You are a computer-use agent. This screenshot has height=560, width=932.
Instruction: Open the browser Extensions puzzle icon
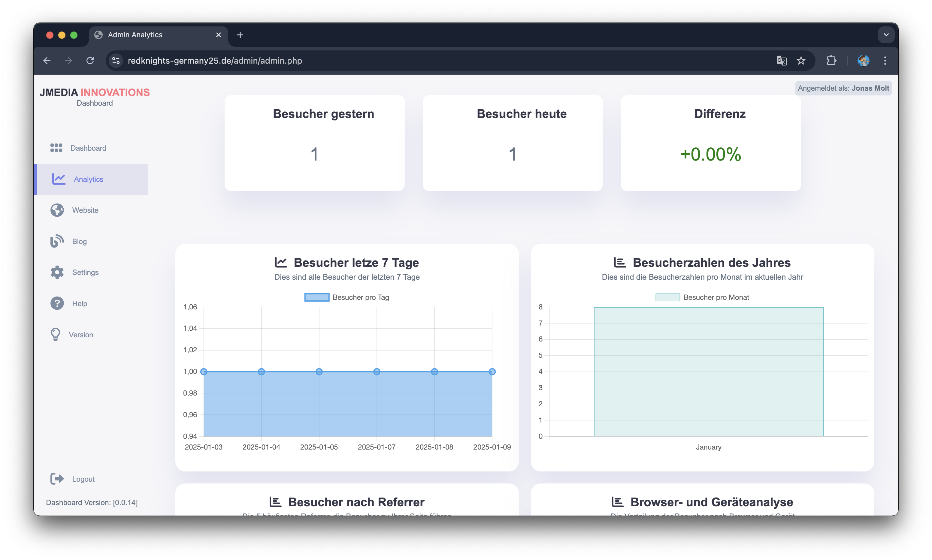831,61
